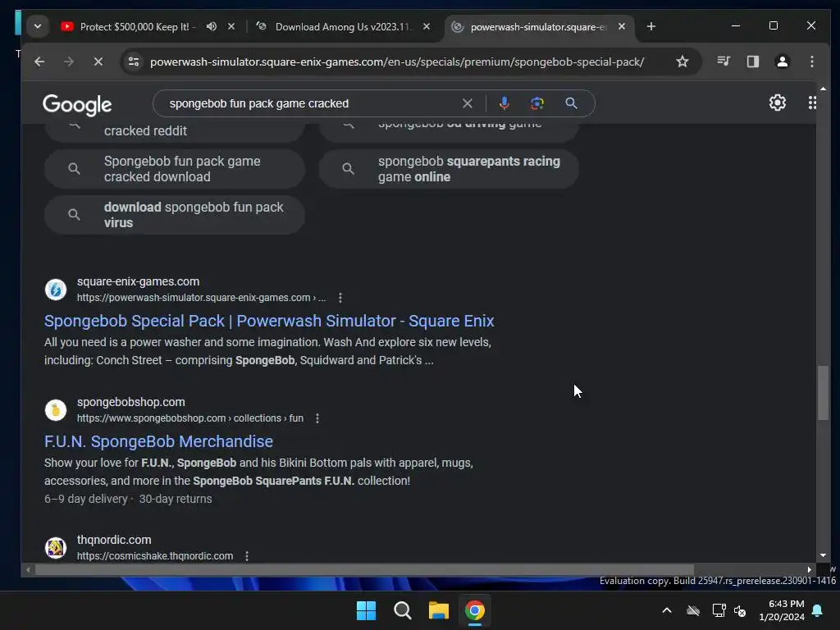
Task: Go back to previous page
Action: coord(39,62)
